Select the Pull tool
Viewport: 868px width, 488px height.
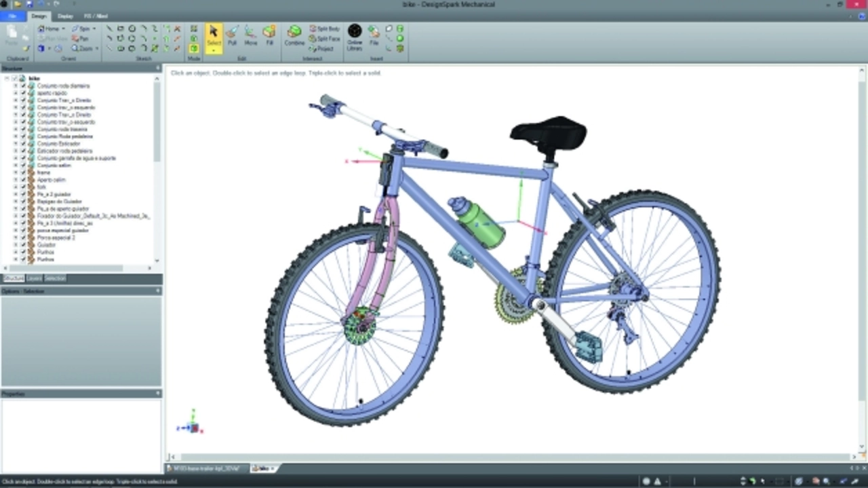[232, 36]
